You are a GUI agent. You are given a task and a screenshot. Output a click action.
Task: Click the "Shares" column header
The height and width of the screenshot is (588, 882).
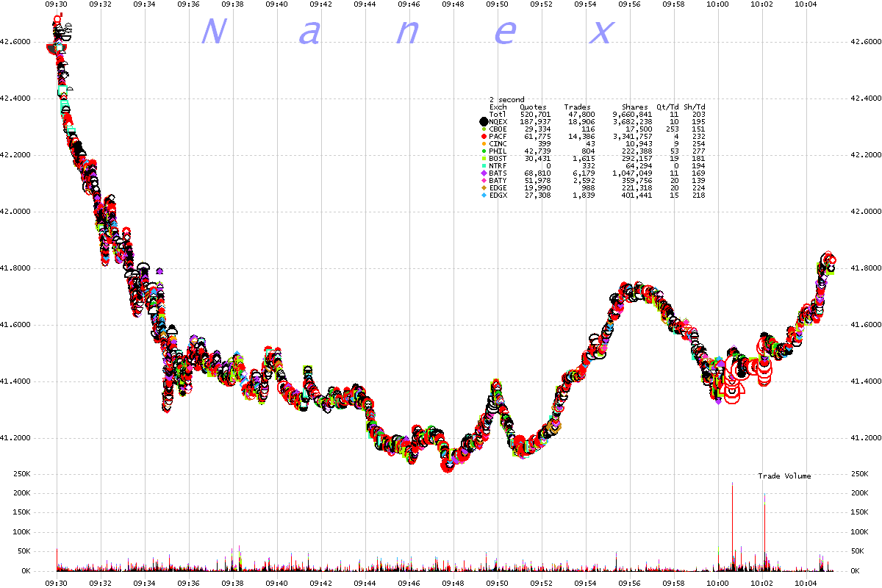coord(634,107)
